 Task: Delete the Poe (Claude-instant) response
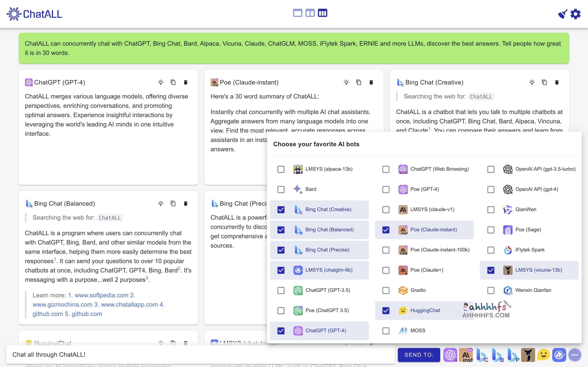(x=371, y=82)
